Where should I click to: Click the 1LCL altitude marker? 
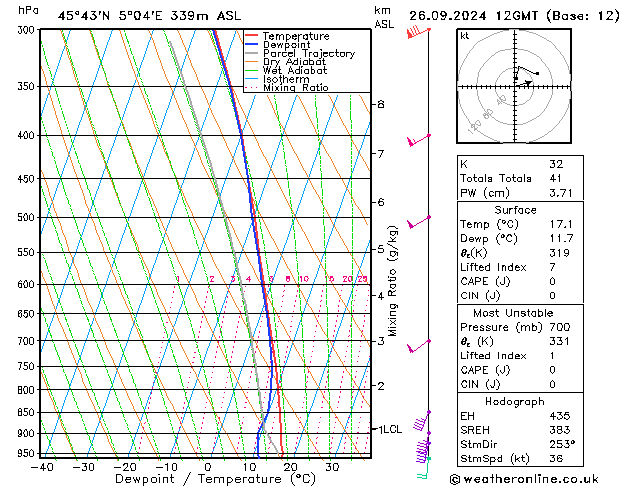tap(390, 429)
